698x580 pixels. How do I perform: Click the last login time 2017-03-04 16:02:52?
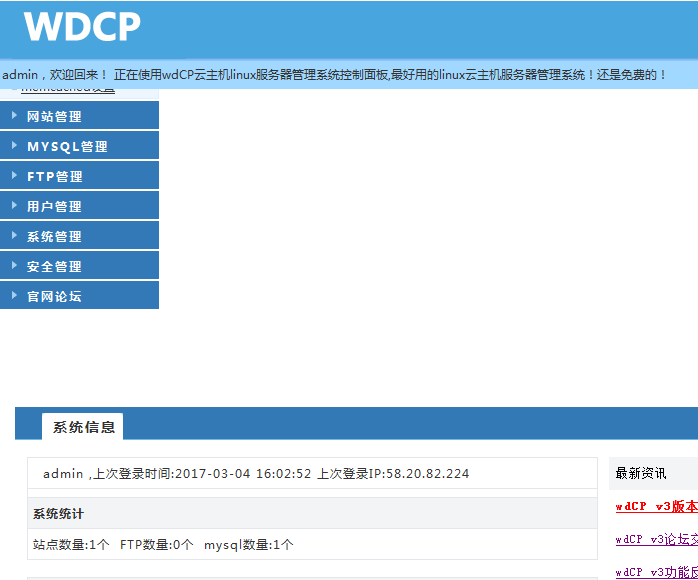[243, 473]
